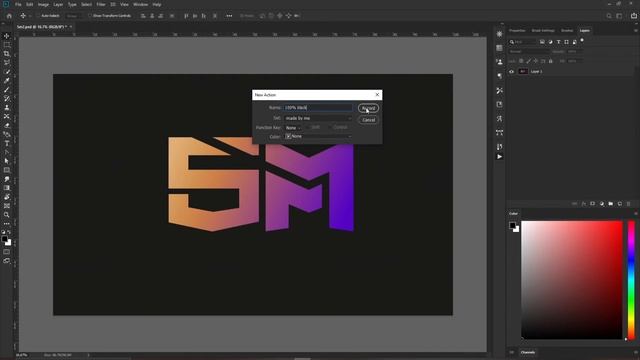The width and height of the screenshot is (640, 360).
Task: Toggle lock image pixels brush icon
Action: [x=529, y=61]
